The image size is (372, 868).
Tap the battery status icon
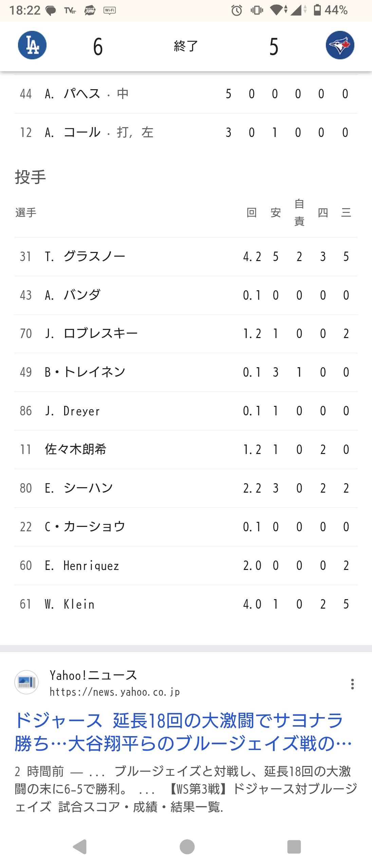[317, 10]
